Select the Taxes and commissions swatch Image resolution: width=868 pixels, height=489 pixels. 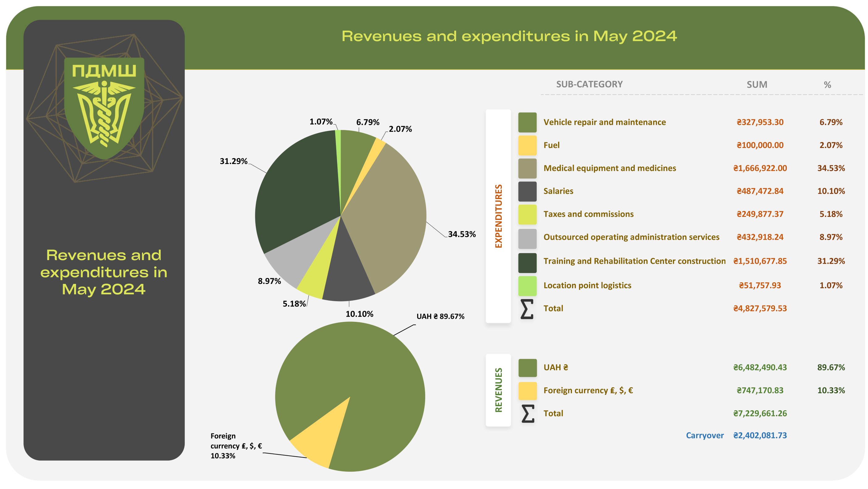point(527,214)
